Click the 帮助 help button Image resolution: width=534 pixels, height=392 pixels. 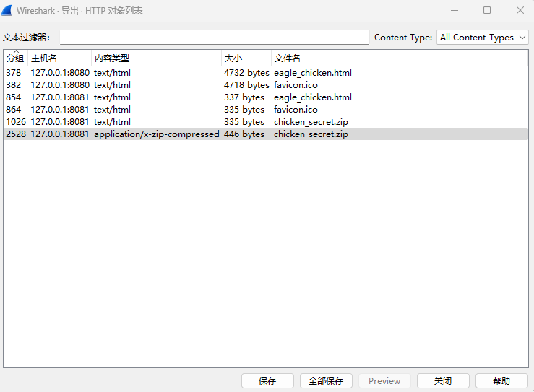[501, 380]
